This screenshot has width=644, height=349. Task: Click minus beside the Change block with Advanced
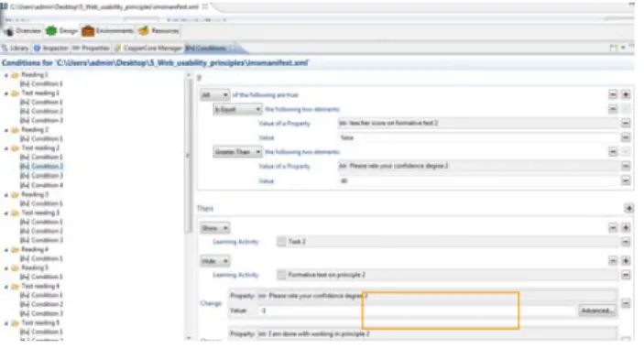coord(626,303)
